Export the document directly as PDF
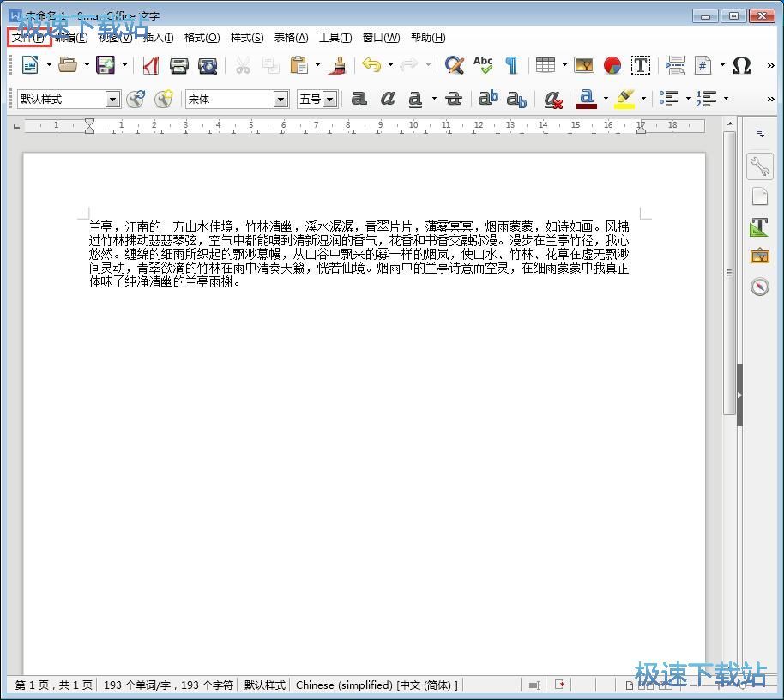The width and height of the screenshot is (784, 700). tap(150, 65)
